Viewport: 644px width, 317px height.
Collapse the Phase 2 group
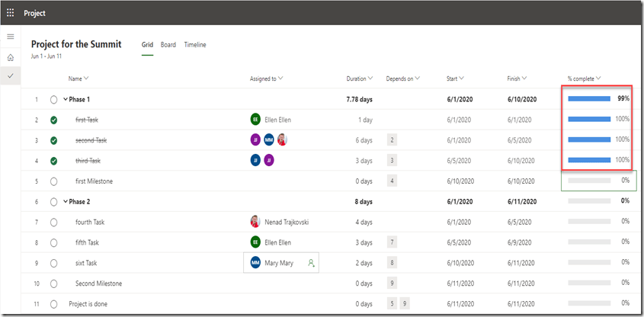coord(66,201)
